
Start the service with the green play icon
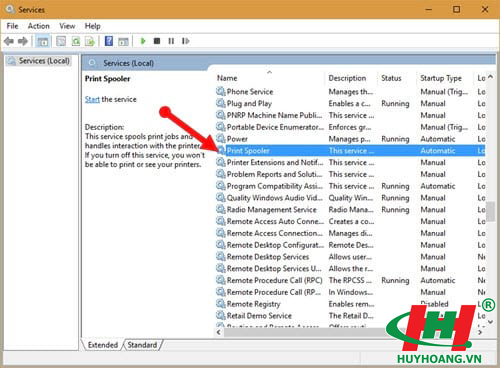143,41
